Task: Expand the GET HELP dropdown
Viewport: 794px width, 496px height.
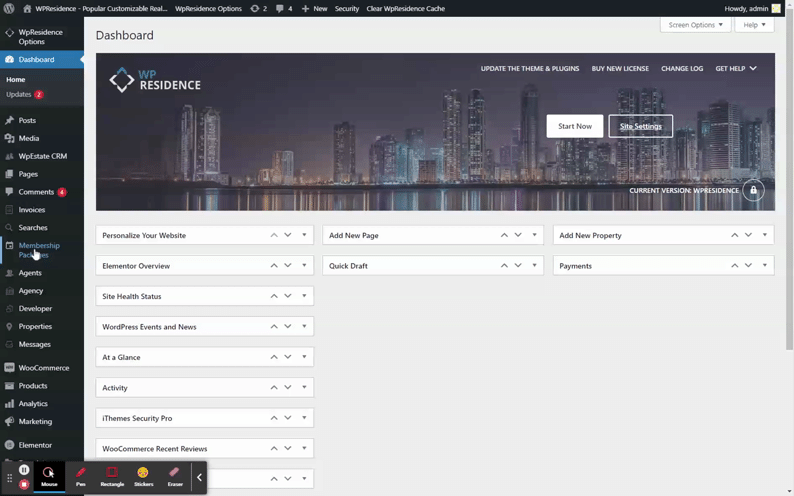Action: coord(736,68)
